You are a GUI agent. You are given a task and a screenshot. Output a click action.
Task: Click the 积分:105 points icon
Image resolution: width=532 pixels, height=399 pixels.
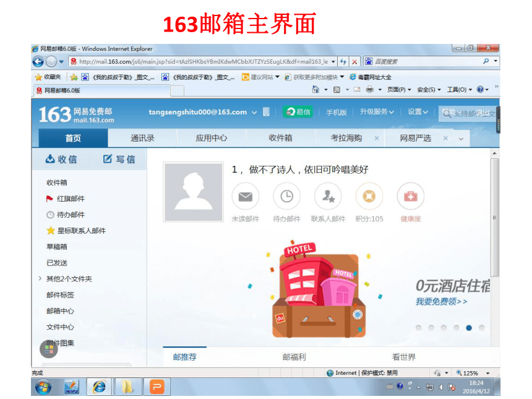coord(369,197)
